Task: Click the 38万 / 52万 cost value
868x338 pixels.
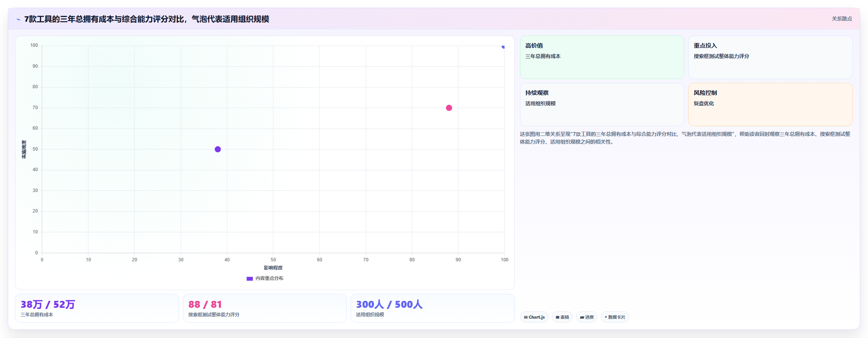Action: 48,304
